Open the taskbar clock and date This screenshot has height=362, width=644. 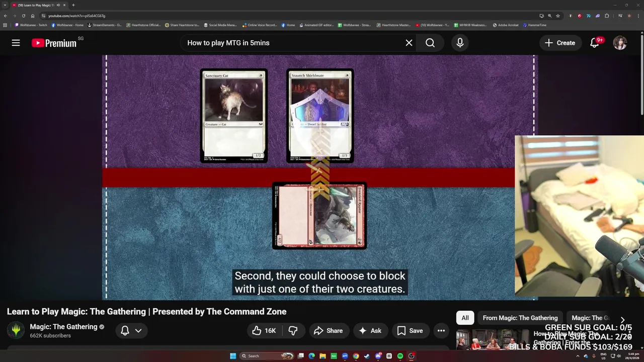(x=633, y=356)
